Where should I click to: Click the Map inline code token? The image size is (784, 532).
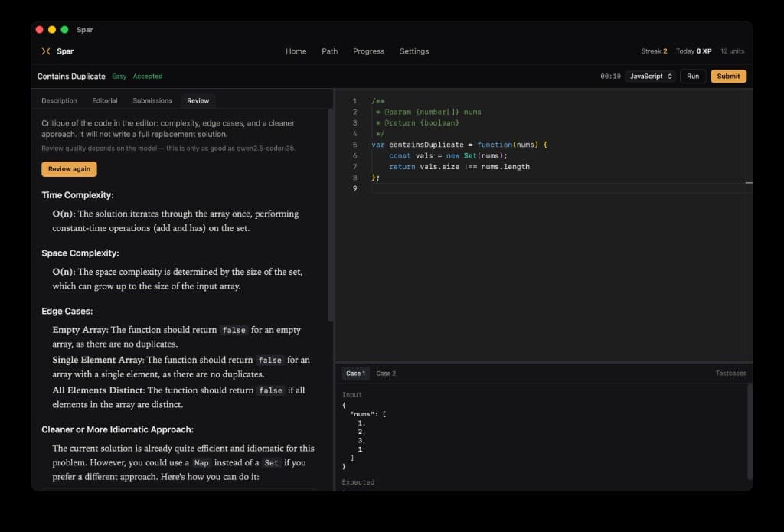pyautogui.click(x=201, y=463)
